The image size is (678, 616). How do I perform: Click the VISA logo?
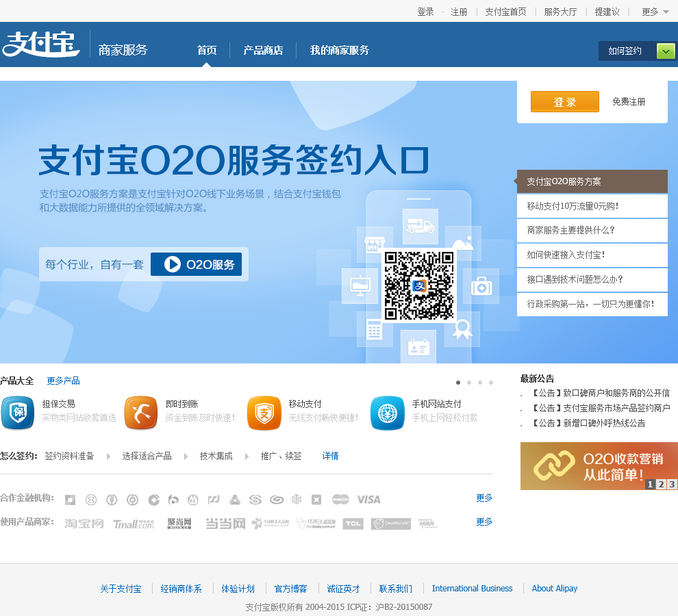pyautogui.click(x=368, y=500)
